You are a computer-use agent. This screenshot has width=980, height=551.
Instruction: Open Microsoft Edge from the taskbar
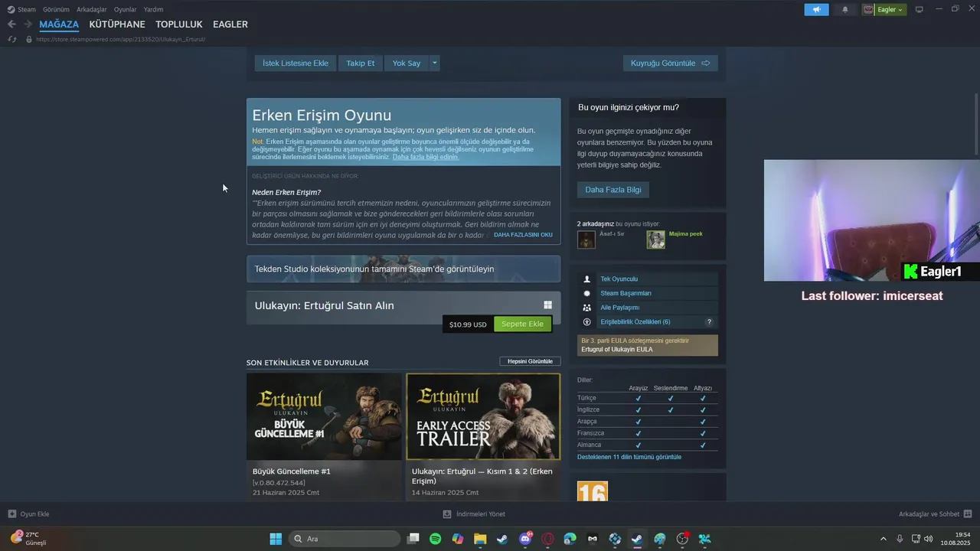point(570,539)
